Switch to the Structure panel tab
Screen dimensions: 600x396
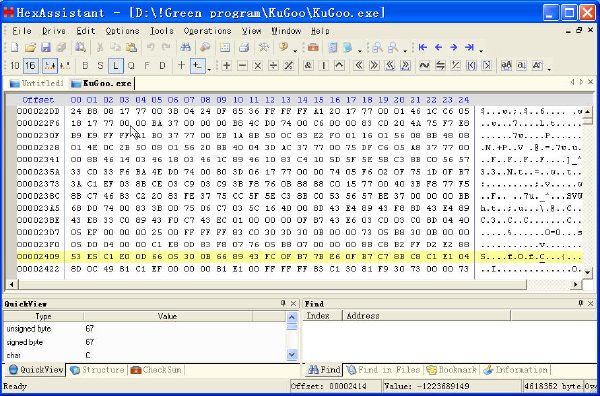(98, 370)
